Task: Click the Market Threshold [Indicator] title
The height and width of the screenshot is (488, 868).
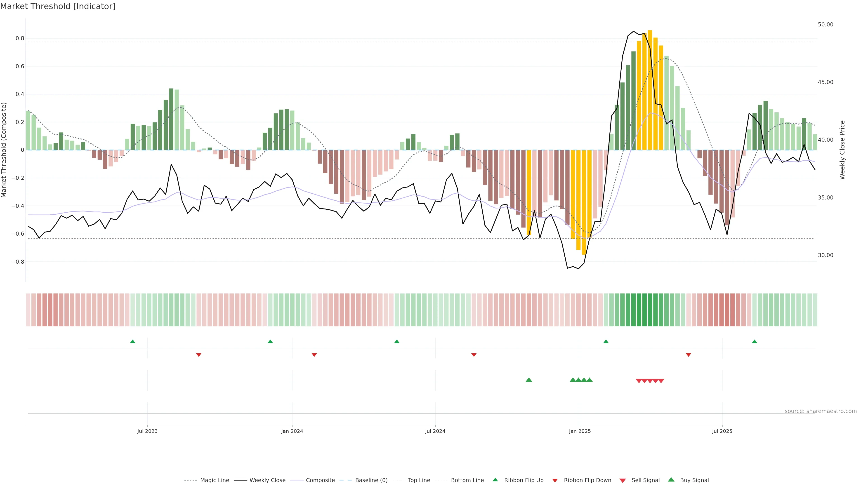Action: pos(58,6)
